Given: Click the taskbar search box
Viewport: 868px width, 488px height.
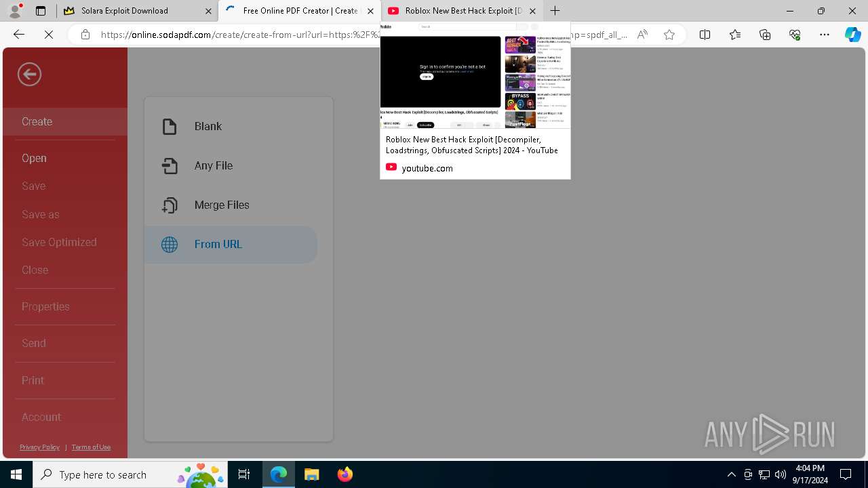Looking at the screenshot, I should (132, 474).
